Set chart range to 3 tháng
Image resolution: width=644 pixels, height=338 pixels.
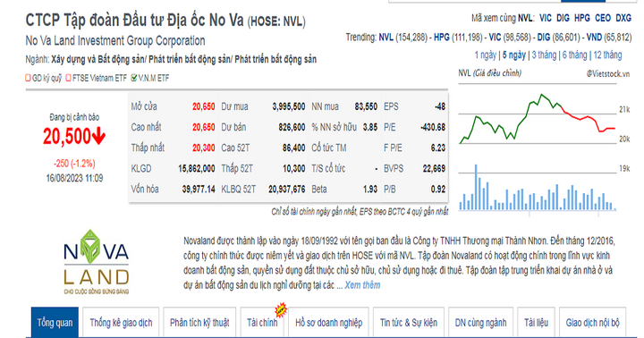pyautogui.click(x=544, y=55)
